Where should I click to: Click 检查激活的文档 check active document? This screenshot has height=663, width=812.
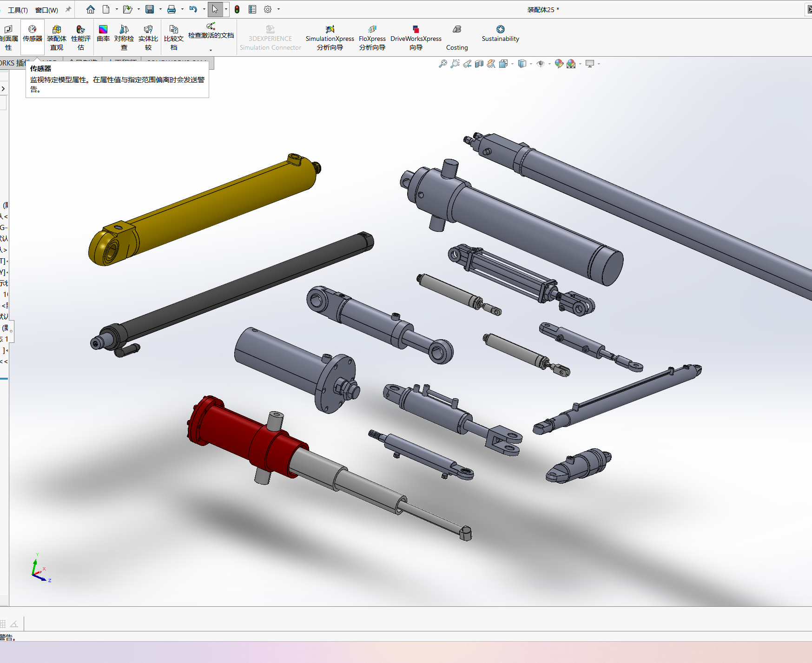pos(211,31)
